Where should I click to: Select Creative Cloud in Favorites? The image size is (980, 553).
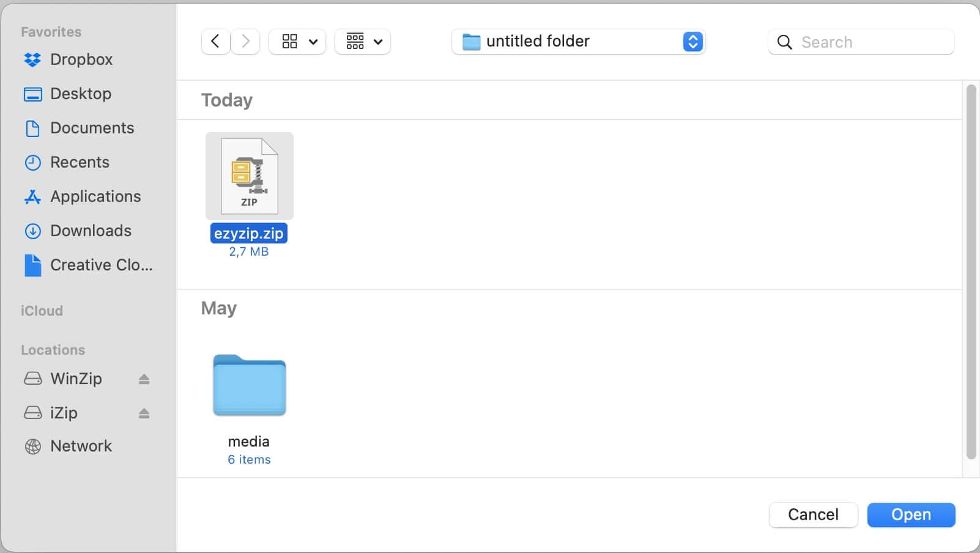[x=101, y=265]
